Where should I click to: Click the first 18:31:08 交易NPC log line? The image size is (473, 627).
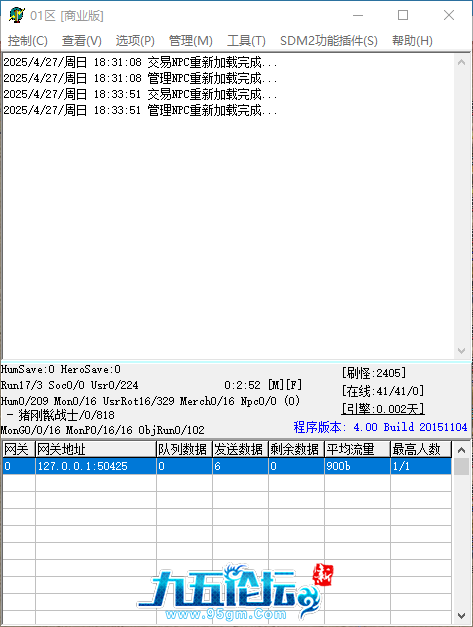click(x=140, y=62)
